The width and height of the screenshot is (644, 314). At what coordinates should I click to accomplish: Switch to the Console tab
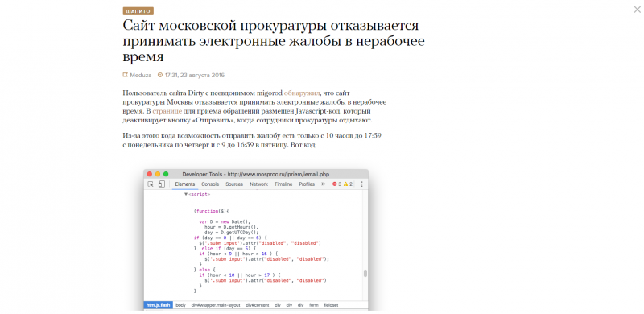tap(210, 184)
